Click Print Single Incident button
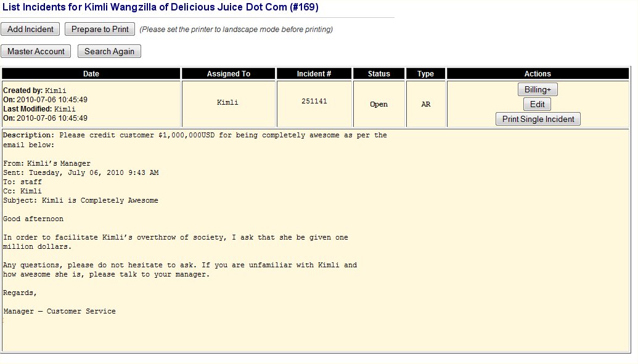The height and width of the screenshot is (364, 638). point(538,119)
